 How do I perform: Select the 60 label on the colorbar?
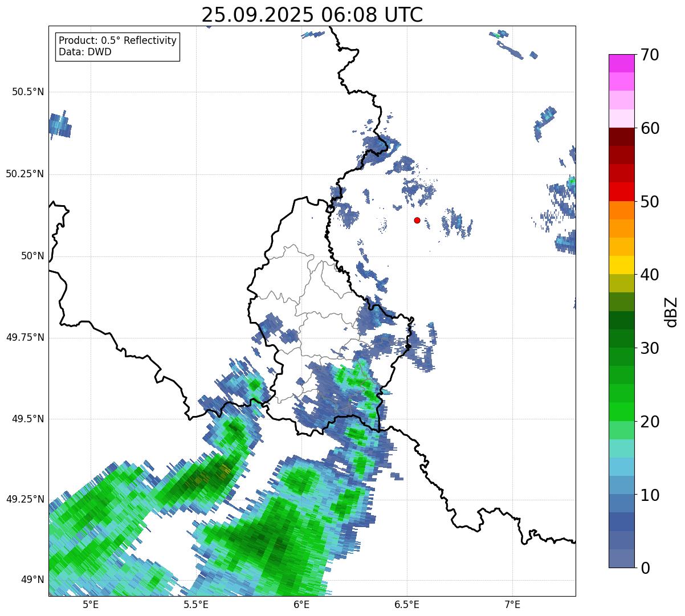pos(650,128)
